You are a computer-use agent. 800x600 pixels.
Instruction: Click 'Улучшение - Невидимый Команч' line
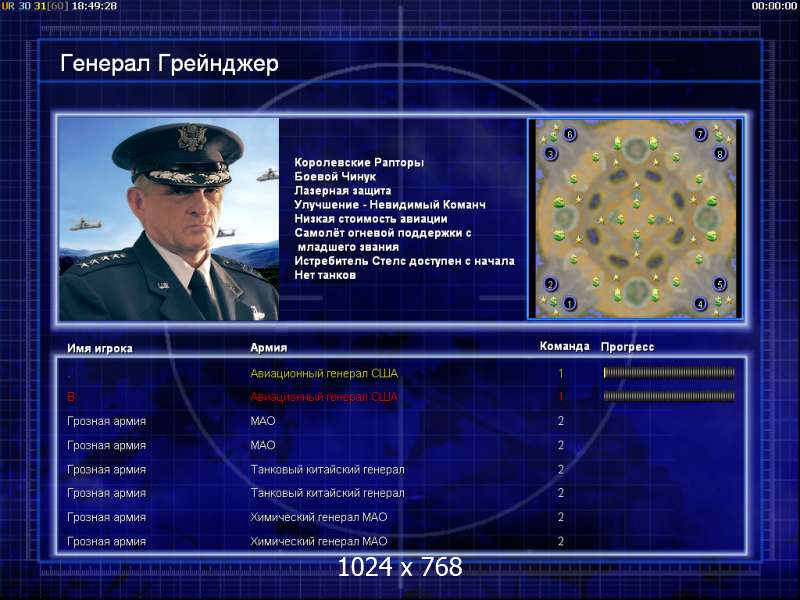(390, 205)
